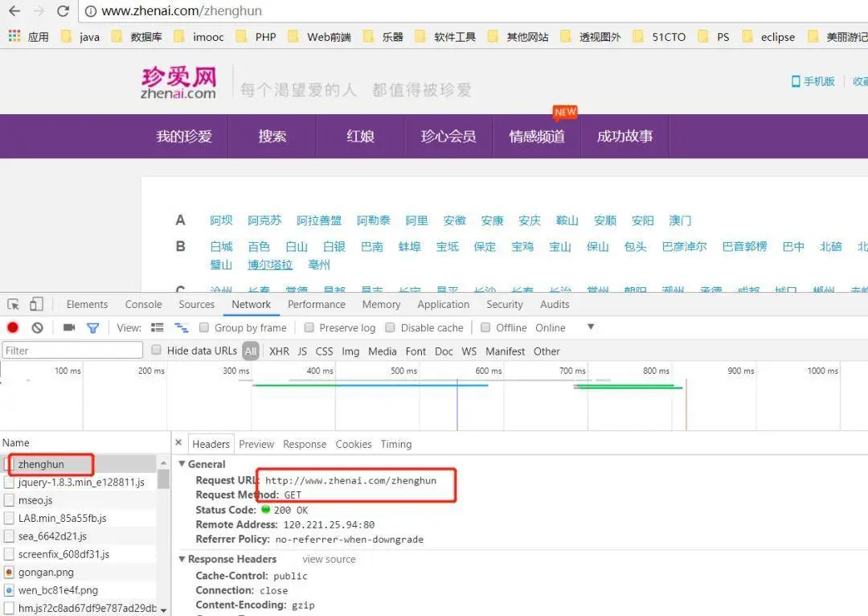Viewport: 868px width, 616px height.
Task: Click the browser forward arrow
Action: click(39, 10)
